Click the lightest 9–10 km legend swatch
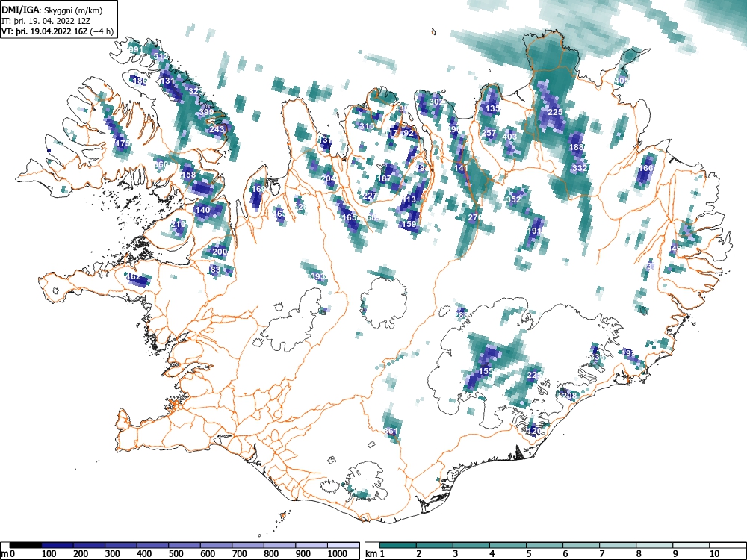 point(691,545)
